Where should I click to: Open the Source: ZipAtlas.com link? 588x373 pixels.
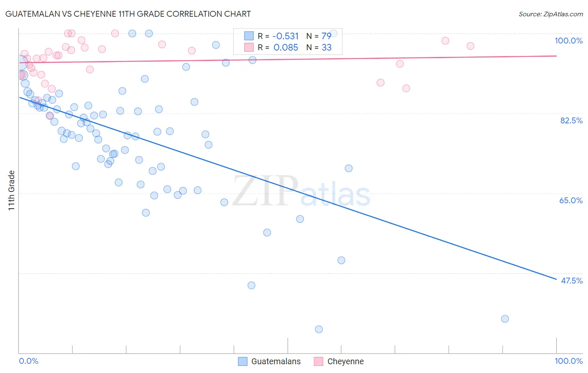[x=551, y=14]
